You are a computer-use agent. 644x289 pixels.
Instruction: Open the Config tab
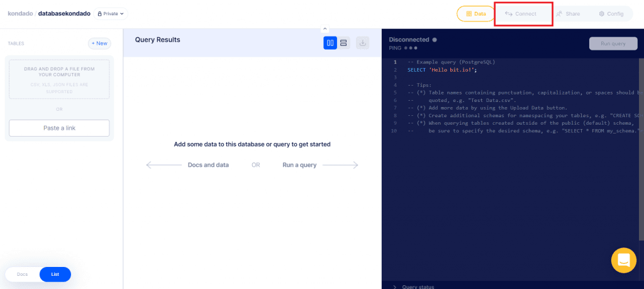pyautogui.click(x=610, y=14)
